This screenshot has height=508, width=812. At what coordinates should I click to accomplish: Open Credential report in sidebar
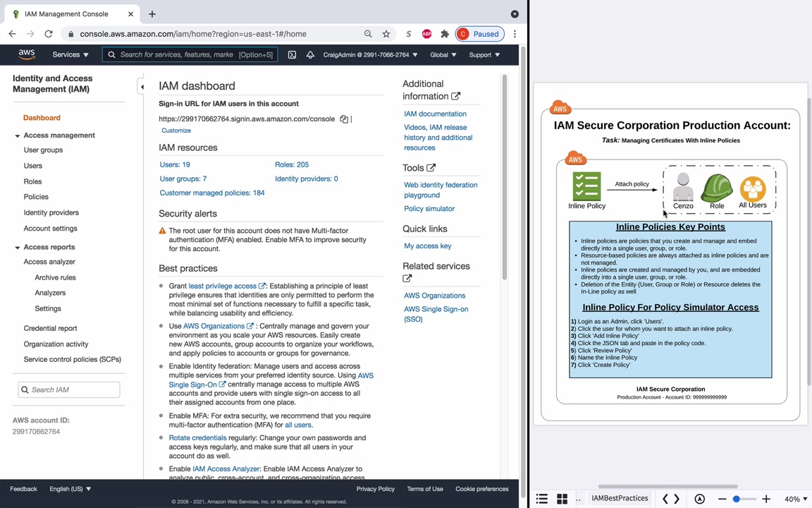coord(50,328)
